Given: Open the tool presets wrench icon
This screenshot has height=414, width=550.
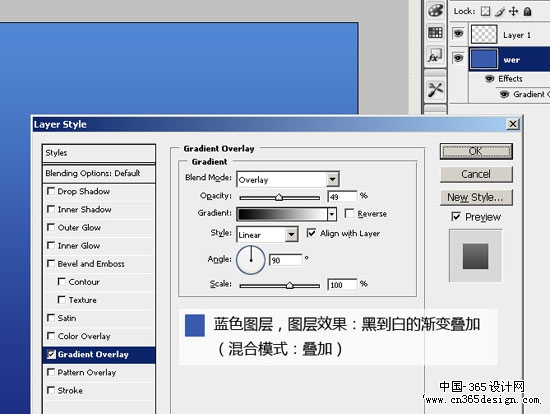Looking at the screenshot, I should pyautogui.click(x=435, y=89).
